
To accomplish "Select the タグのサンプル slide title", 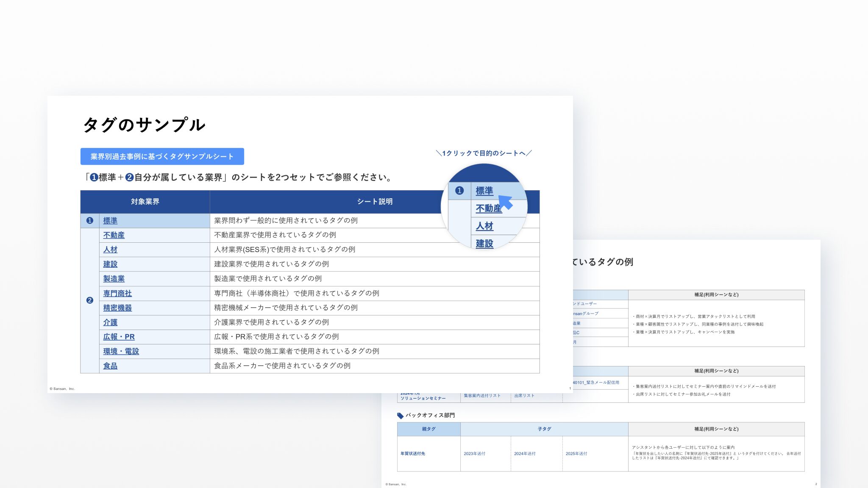I will (x=144, y=125).
